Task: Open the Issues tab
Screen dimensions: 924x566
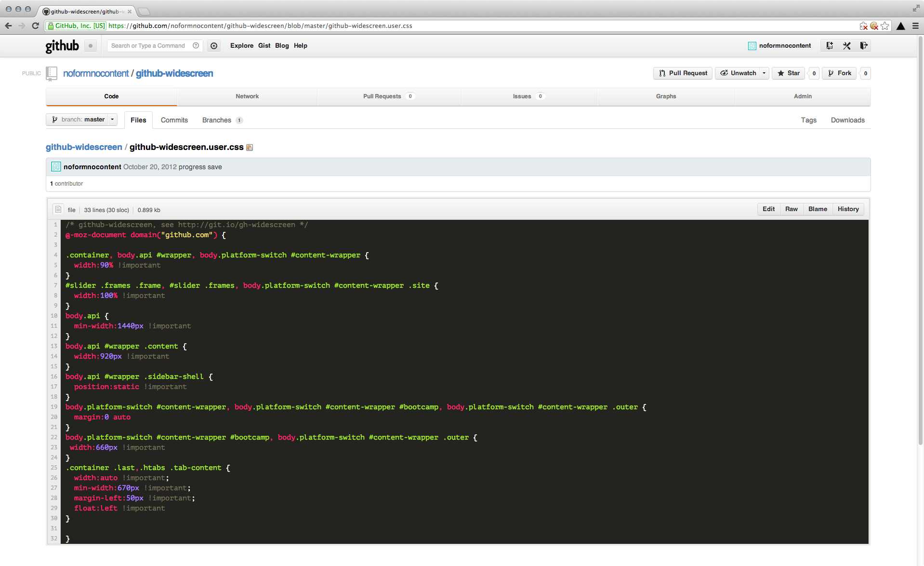Action: (x=528, y=96)
